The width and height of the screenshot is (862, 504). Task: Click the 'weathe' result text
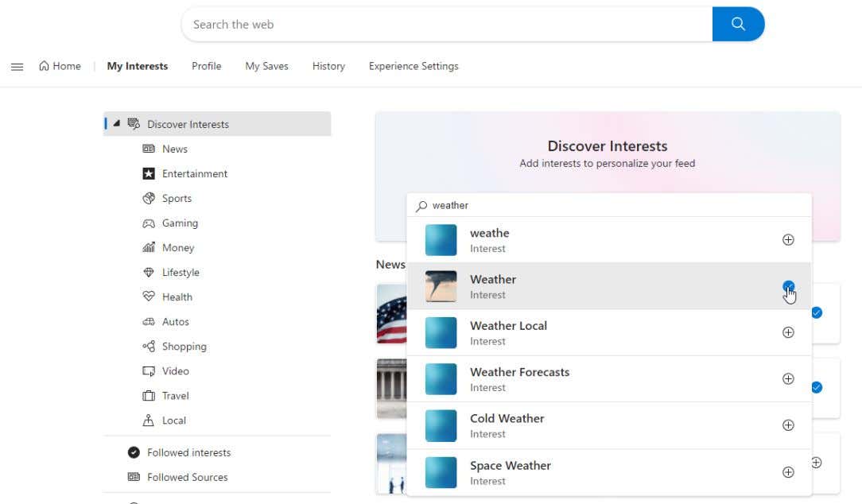(489, 233)
